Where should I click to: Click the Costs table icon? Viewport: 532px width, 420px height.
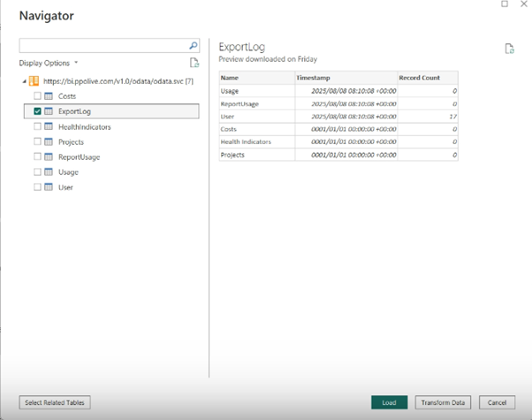click(x=49, y=96)
